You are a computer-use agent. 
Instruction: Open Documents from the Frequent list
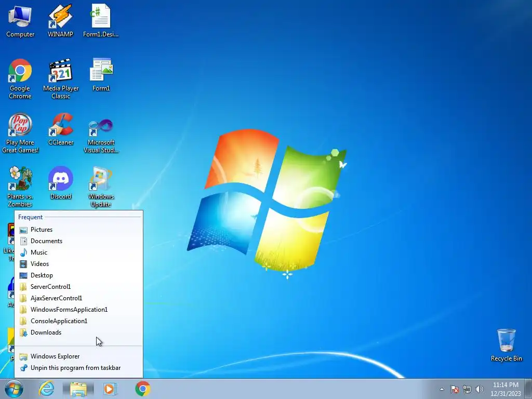[x=78, y=241]
